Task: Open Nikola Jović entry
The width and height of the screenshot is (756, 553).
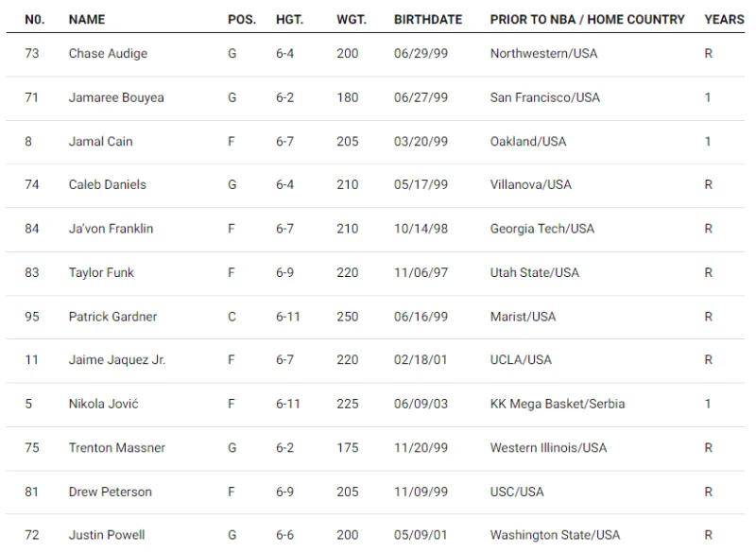Action: click(104, 404)
